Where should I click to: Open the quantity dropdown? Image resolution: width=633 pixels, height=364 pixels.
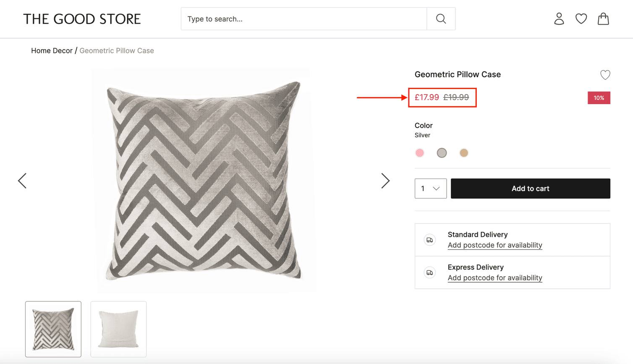pyautogui.click(x=430, y=189)
